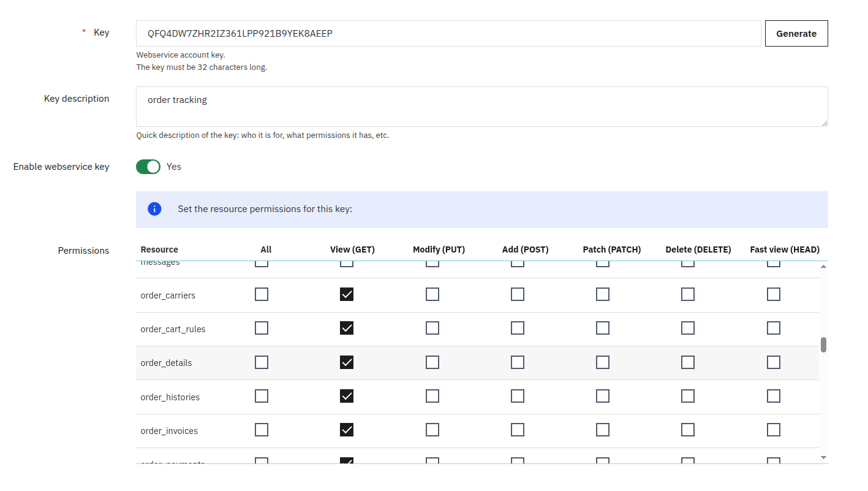Viewport: 868px width, 491px height.
Task: Enable Patch (PATCH) for order_invoices
Action: tap(603, 430)
